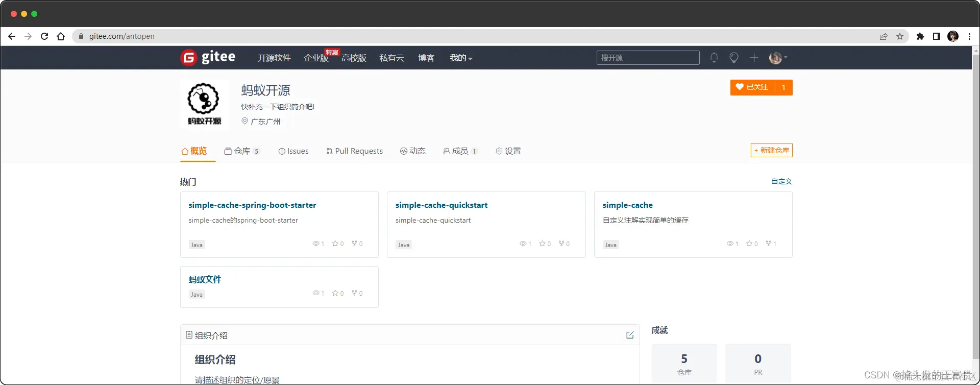Click the plus create icon in header

click(754, 58)
